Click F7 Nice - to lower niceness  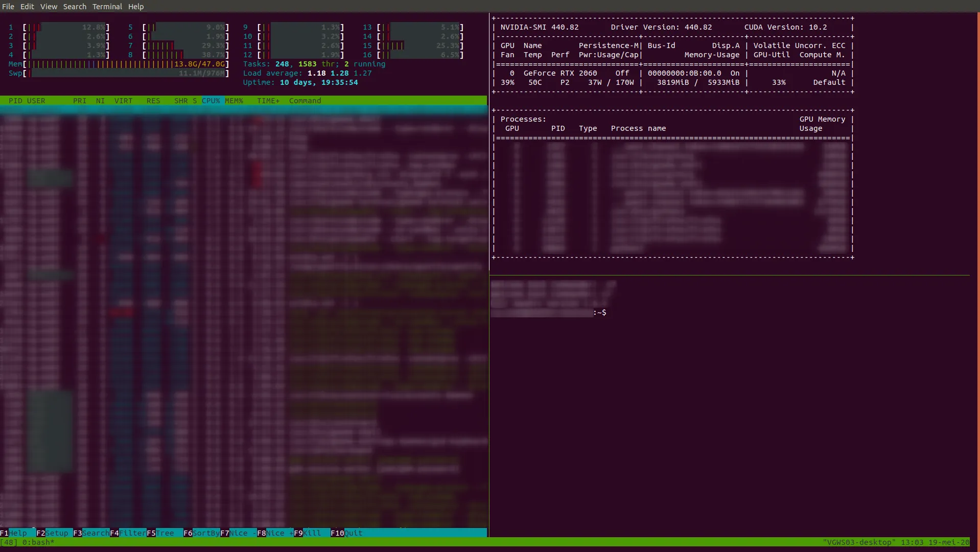(239, 533)
